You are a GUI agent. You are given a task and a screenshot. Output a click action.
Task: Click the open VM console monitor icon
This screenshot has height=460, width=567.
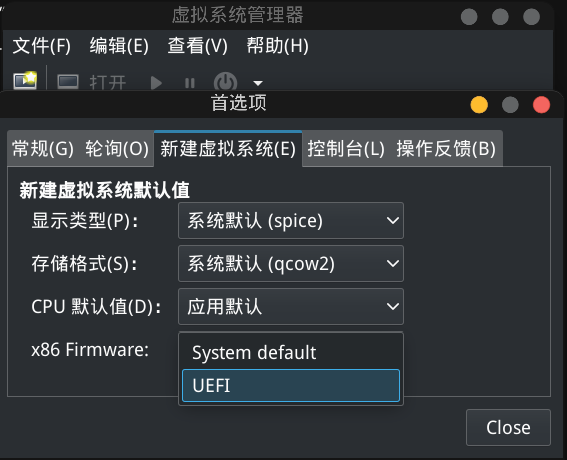pyautogui.click(x=68, y=82)
